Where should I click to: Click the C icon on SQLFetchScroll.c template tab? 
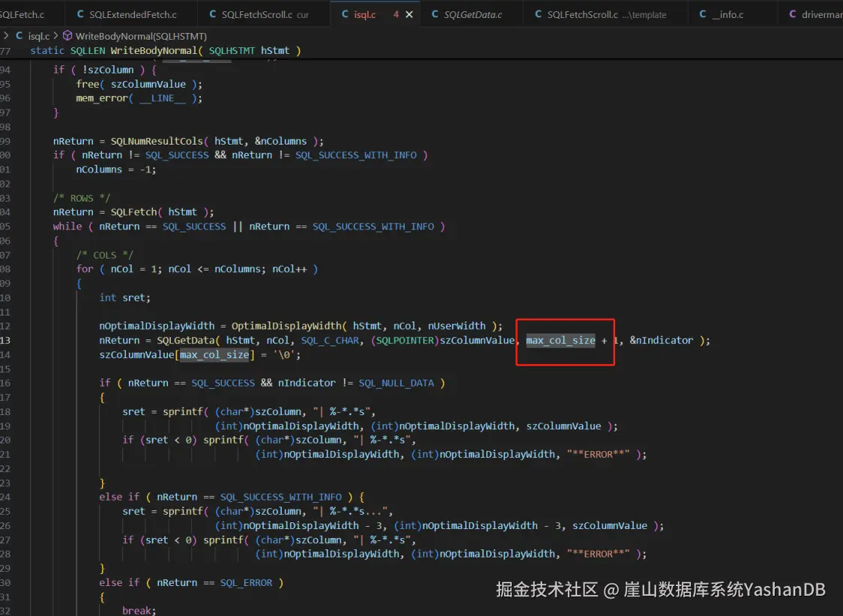click(x=538, y=14)
